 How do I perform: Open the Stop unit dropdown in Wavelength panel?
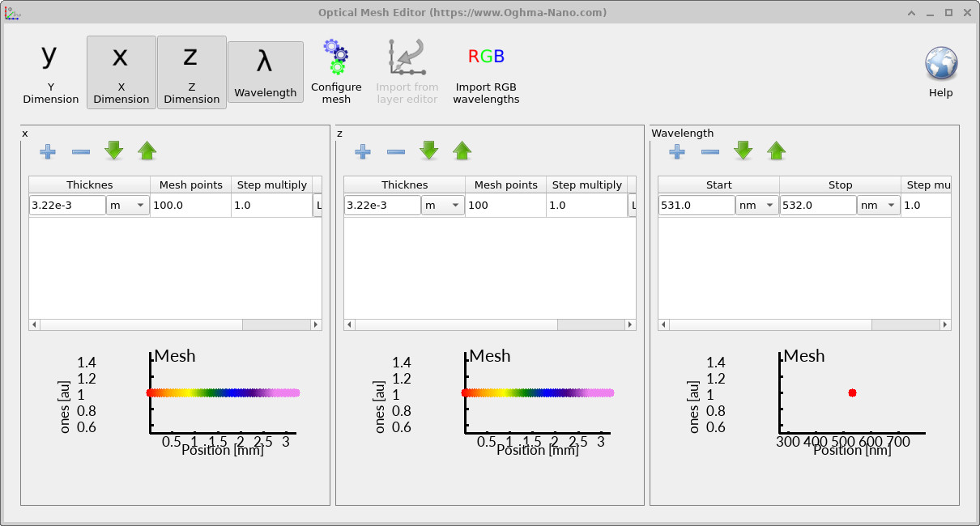click(x=878, y=205)
